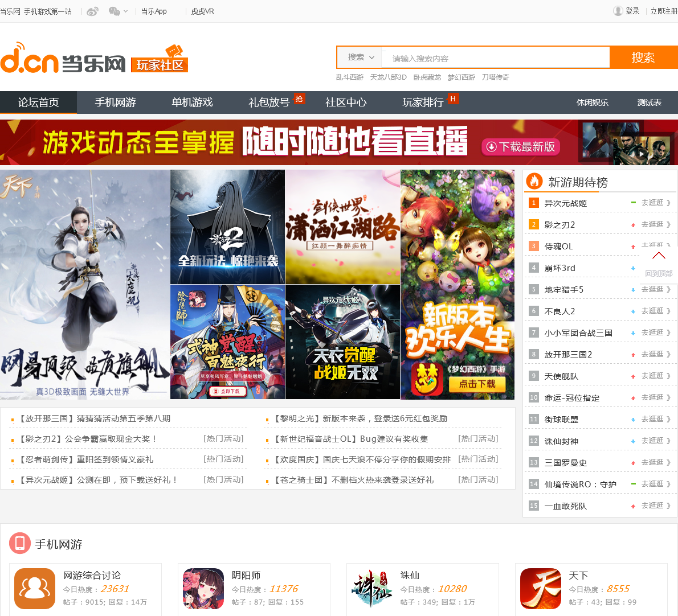678x616 pixels.
Task: Open the 搜索 category dropdown
Action: click(361, 57)
